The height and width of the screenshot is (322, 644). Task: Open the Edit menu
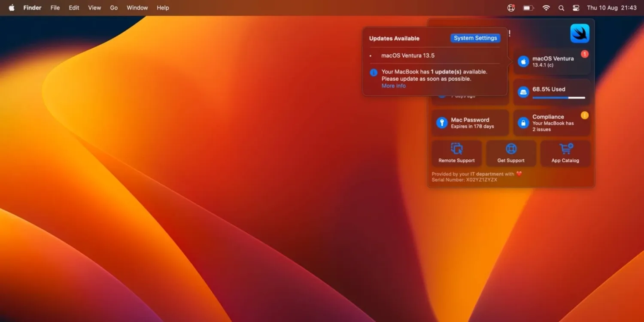(x=74, y=8)
